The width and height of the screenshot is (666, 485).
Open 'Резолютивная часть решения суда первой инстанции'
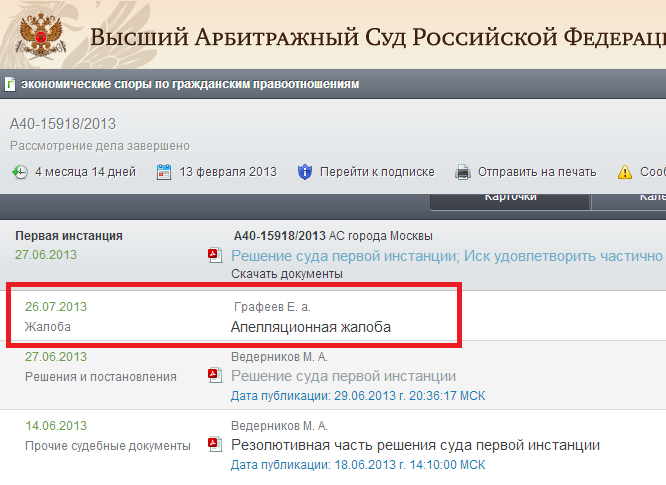(x=415, y=445)
